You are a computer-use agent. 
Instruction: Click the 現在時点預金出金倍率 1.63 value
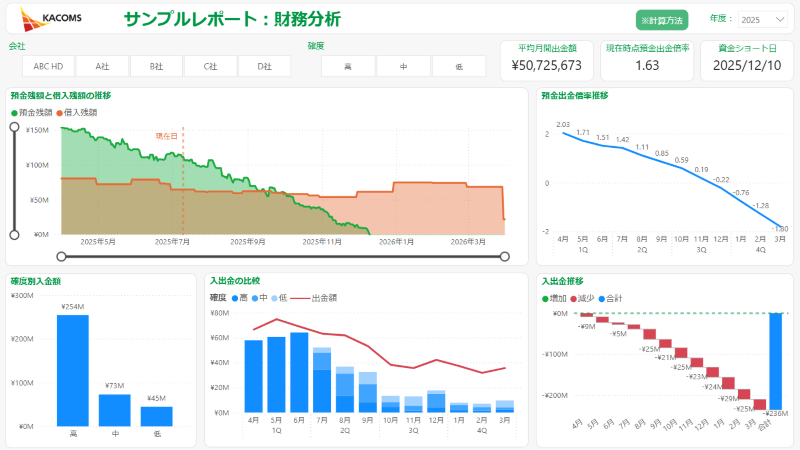pyautogui.click(x=647, y=65)
